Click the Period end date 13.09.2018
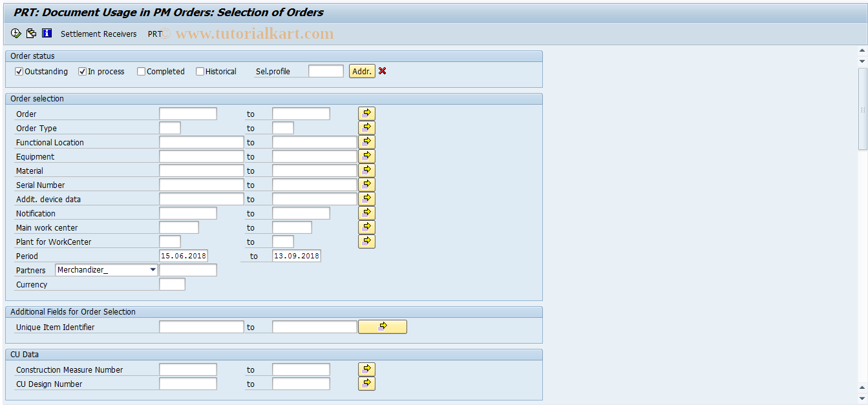This screenshot has width=868, height=405. [x=297, y=256]
